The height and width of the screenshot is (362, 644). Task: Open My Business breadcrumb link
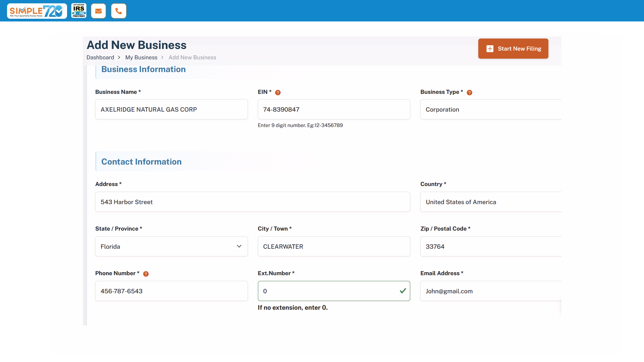[x=141, y=57]
